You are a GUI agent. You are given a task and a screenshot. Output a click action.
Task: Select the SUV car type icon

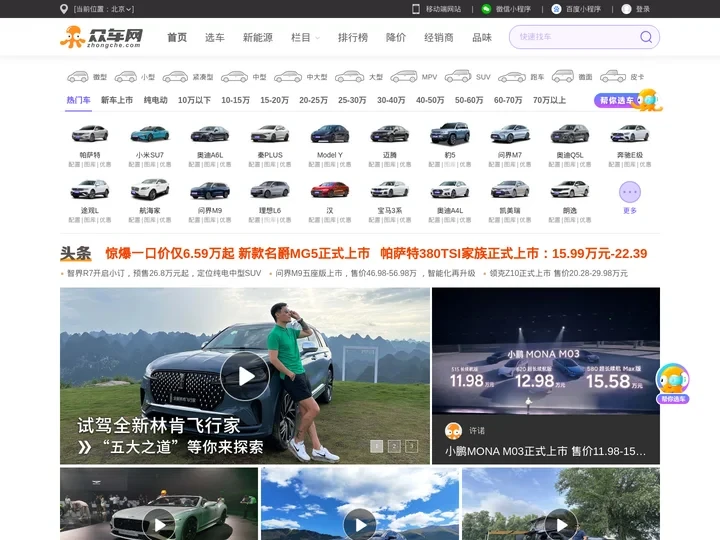[x=458, y=76]
